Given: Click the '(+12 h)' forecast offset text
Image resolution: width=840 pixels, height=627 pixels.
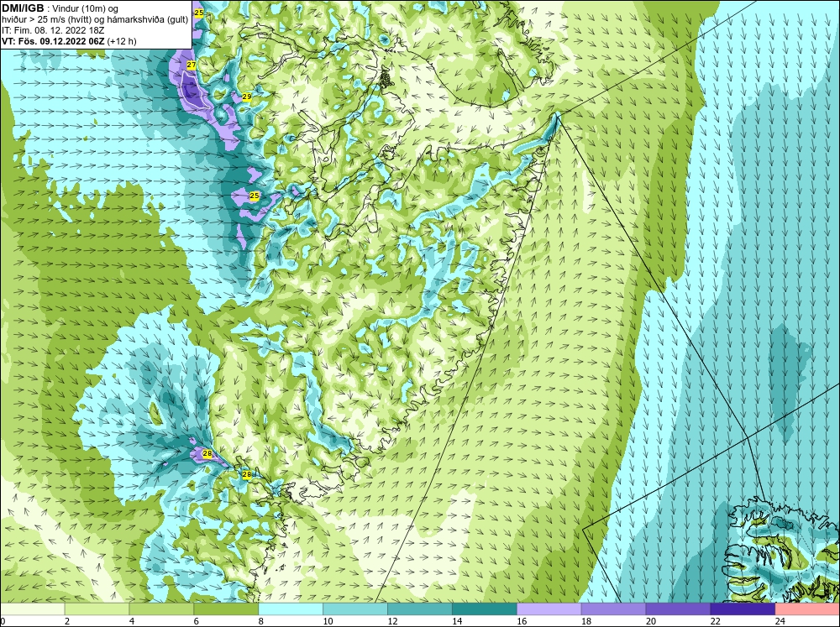Looking at the screenshot, I should (122, 41).
